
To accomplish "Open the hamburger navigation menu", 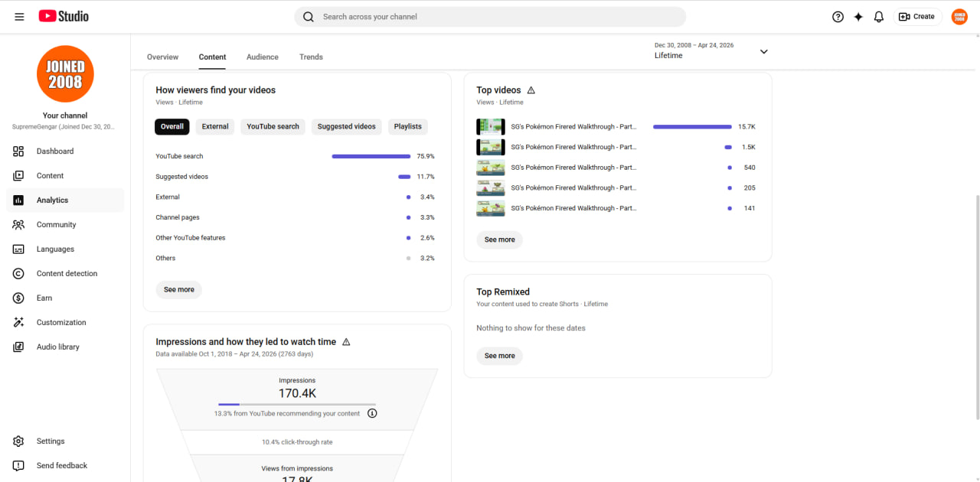I will [x=19, y=17].
